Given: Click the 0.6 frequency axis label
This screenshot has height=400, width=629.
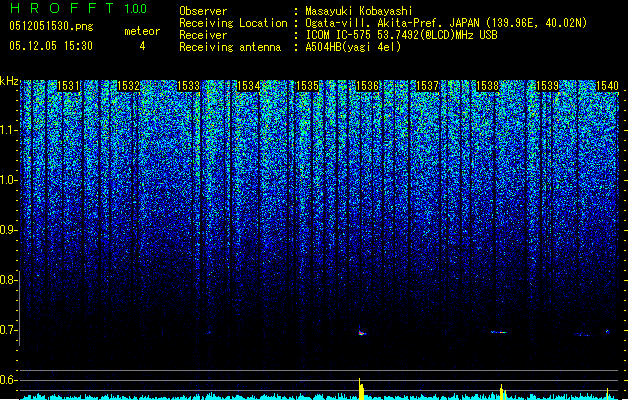Looking at the screenshot, I should point(8,380).
